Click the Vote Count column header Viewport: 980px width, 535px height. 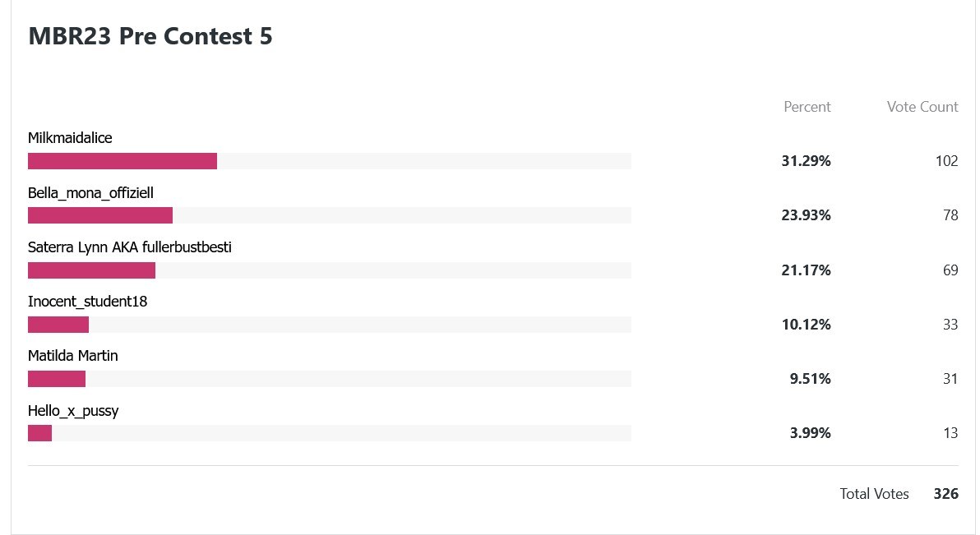pyautogui.click(x=922, y=107)
